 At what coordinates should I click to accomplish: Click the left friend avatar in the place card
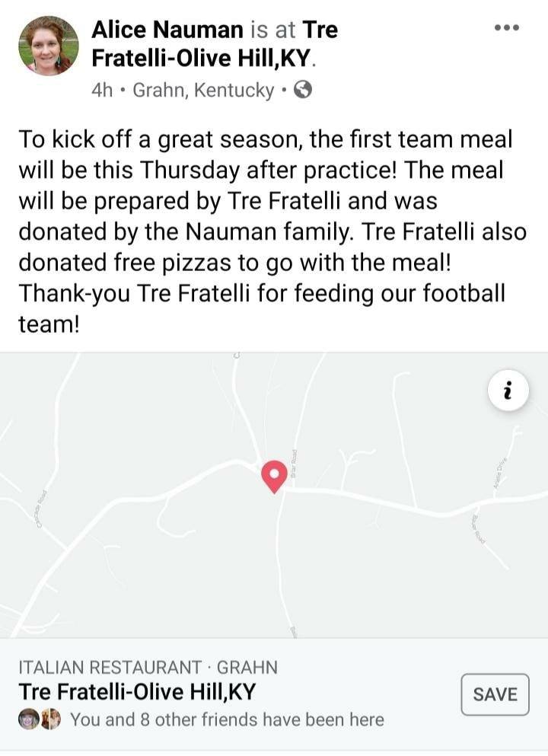click(x=29, y=719)
